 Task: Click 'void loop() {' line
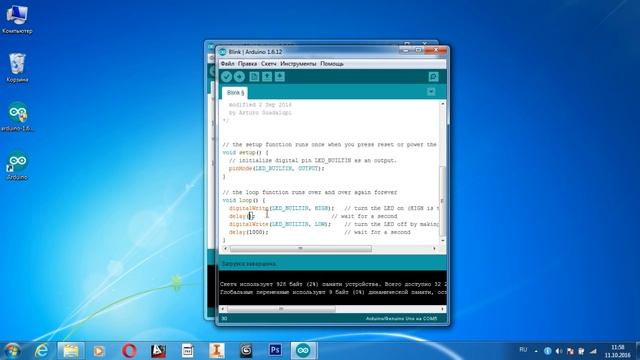pos(244,200)
